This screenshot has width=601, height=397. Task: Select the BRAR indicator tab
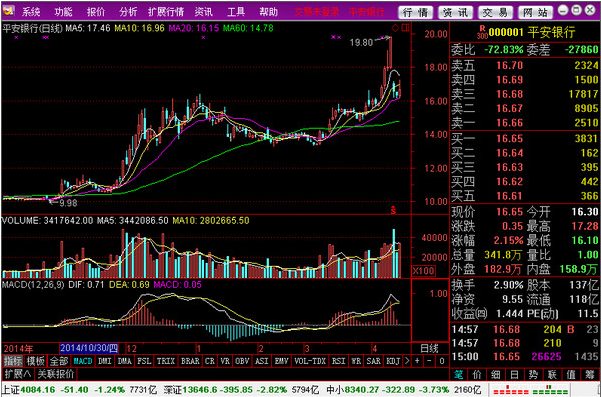click(x=190, y=361)
